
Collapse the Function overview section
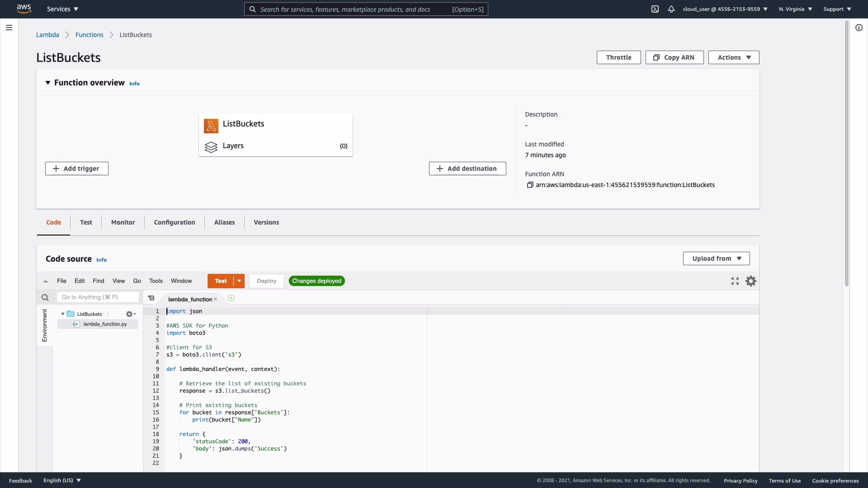tap(48, 83)
